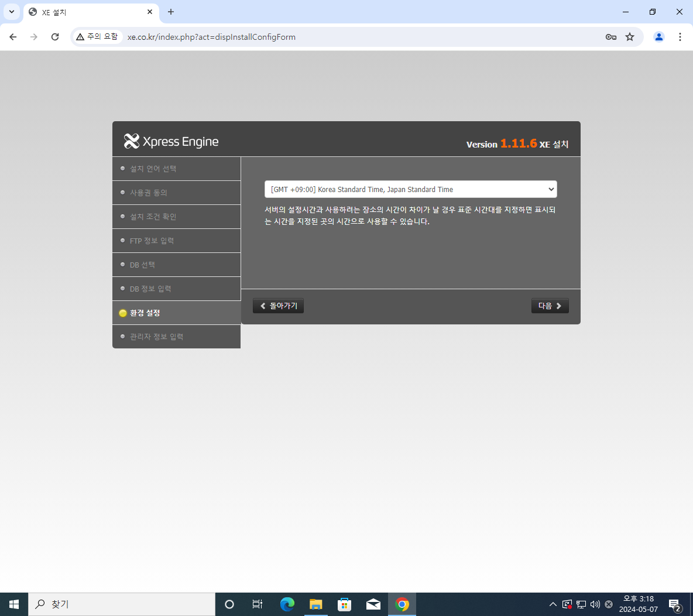The image size is (693, 616).
Task: Select the 사용권 동의 step
Action: point(176,193)
